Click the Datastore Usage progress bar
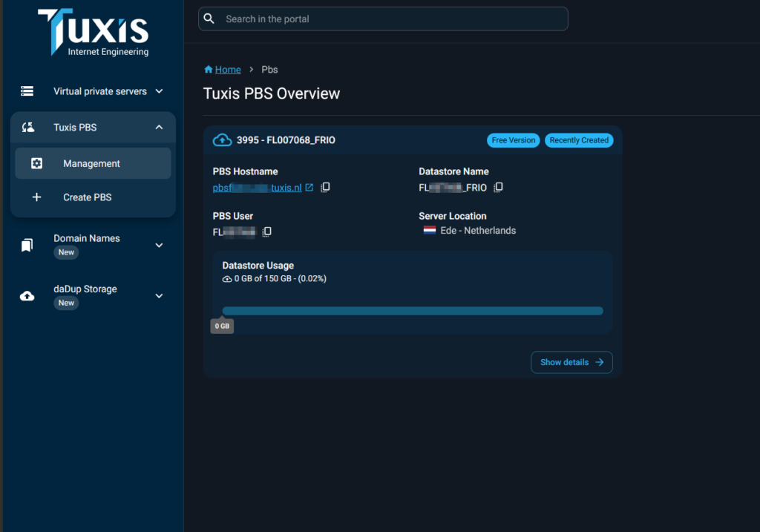The image size is (760, 532). point(413,311)
